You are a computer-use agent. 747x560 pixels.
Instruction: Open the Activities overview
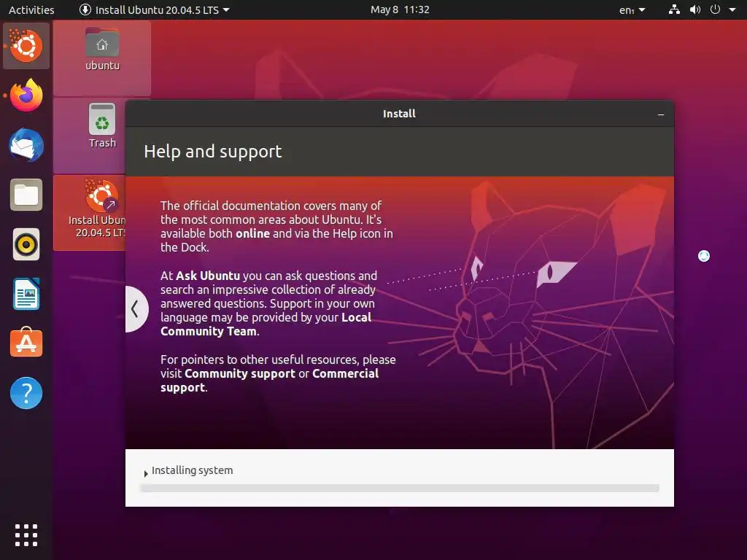coord(31,9)
